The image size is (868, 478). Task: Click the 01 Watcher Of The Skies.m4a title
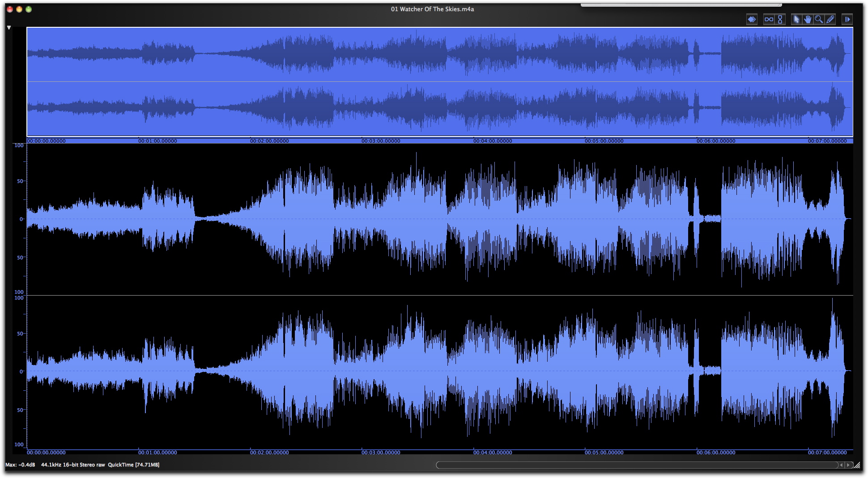433,9
